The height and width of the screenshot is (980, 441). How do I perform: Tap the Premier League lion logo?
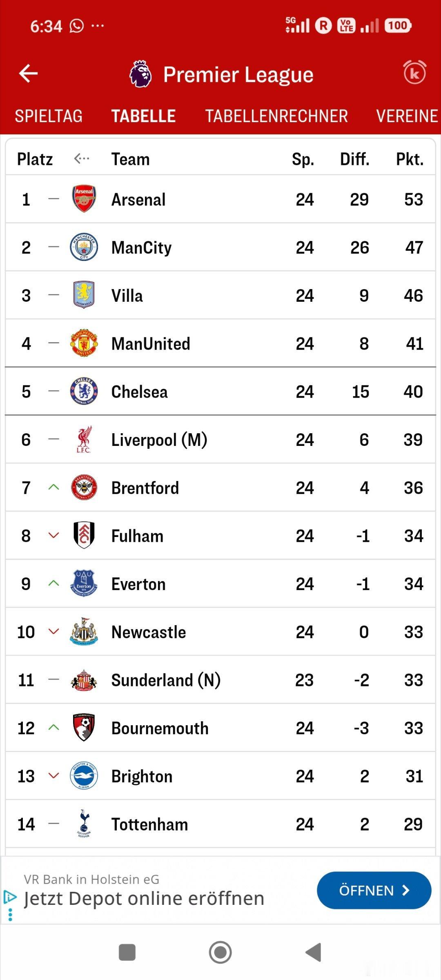140,74
